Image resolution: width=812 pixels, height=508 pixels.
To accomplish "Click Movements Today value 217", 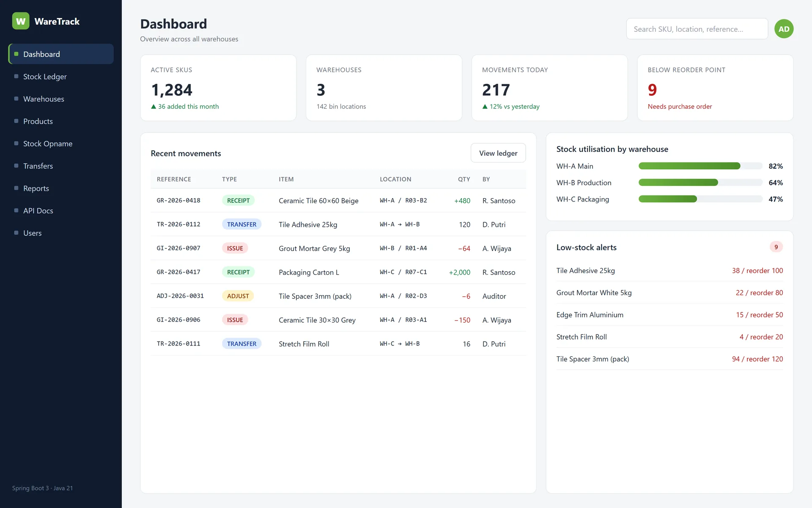I will pos(496,90).
